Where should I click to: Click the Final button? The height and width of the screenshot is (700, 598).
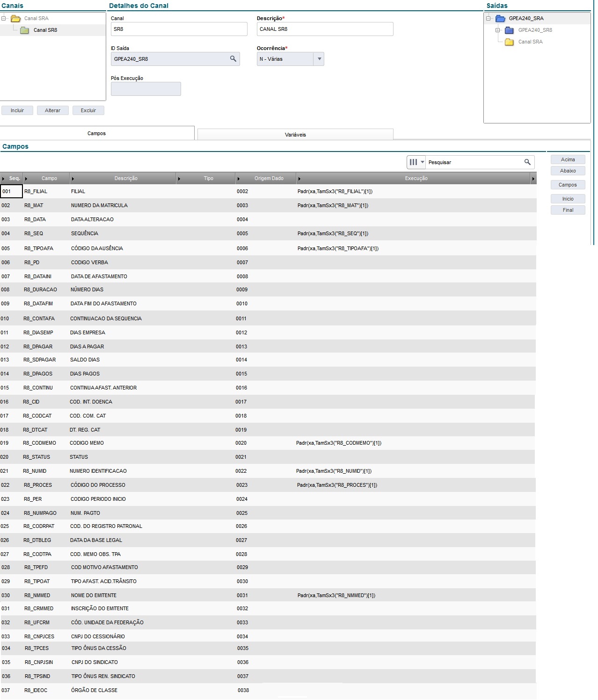tap(568, 210)
